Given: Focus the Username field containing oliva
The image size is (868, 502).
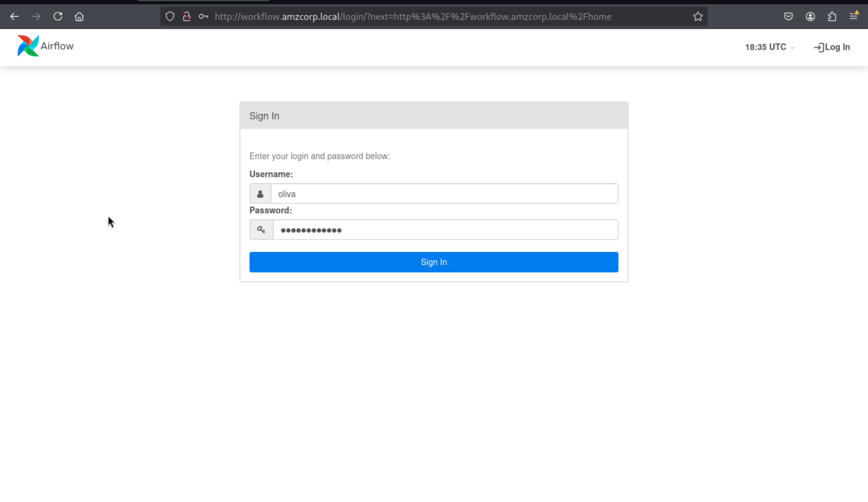Looking at the screenshot, I should pos(444,194).
